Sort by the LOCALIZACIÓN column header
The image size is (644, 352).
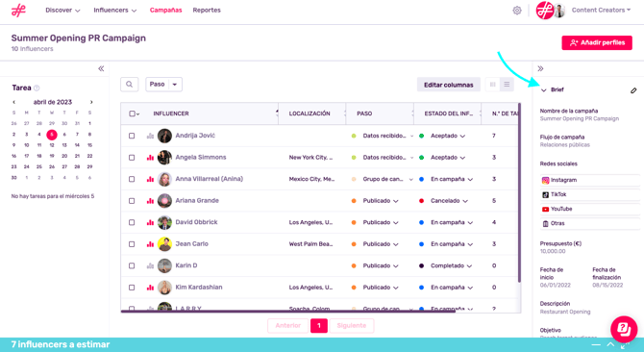[310, 113]
